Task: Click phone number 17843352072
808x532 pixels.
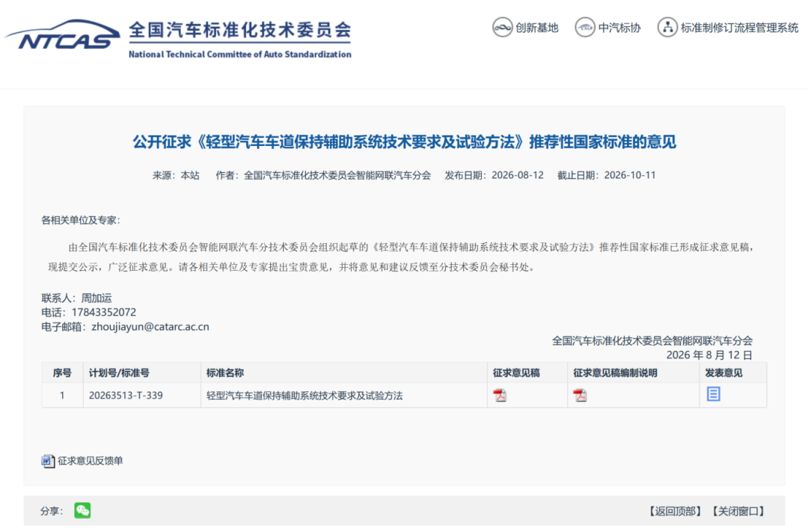Action: pyautogui.click(x=103, y=313)
